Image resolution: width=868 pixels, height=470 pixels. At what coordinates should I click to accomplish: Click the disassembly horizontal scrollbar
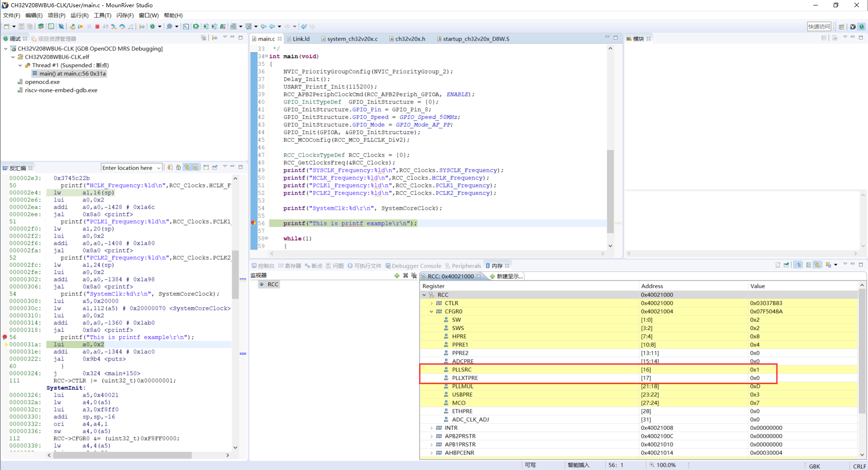pos(123,455)
